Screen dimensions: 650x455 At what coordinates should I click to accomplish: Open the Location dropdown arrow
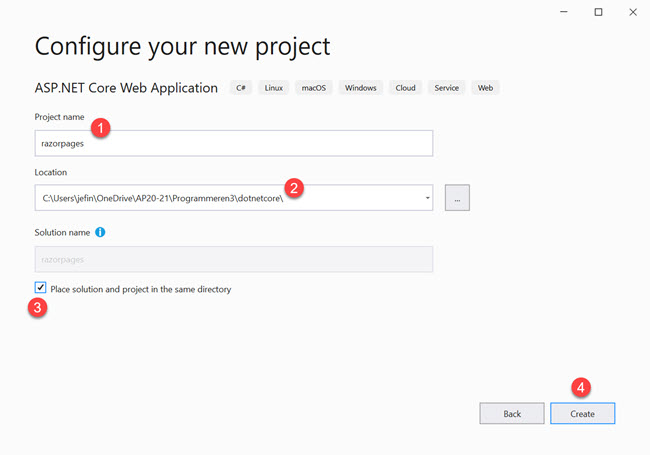(x=427, y=198)
